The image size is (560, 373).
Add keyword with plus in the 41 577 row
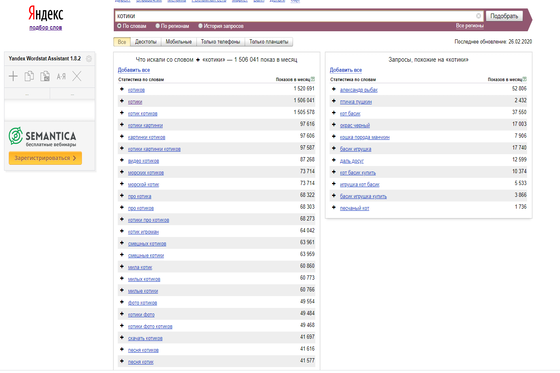click(122, 361)
